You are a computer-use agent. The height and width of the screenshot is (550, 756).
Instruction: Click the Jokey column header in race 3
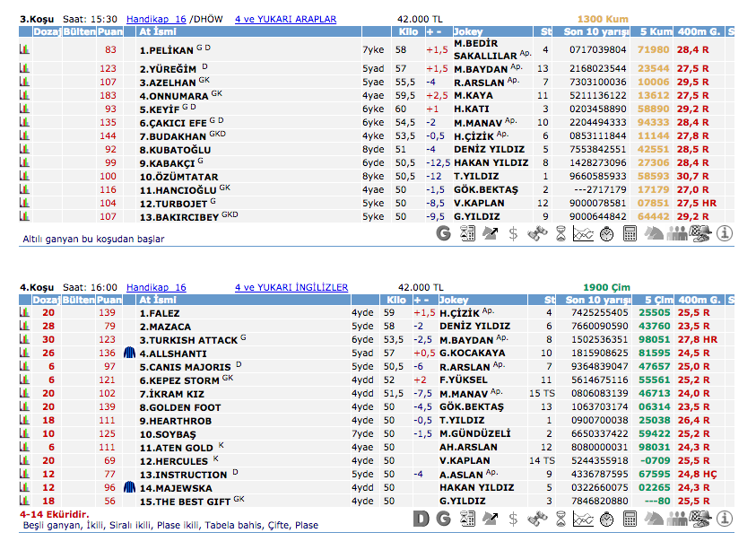click(x=468, y=32)
